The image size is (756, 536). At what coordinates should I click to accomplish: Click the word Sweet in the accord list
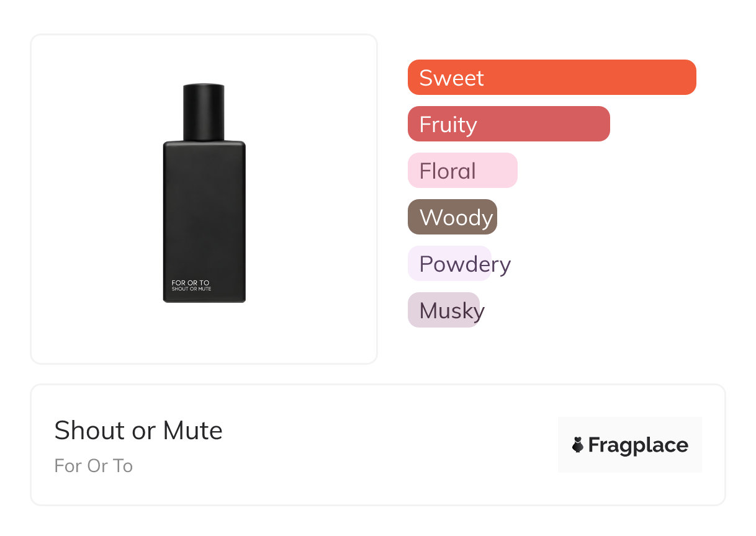click(x=451, y=78)
